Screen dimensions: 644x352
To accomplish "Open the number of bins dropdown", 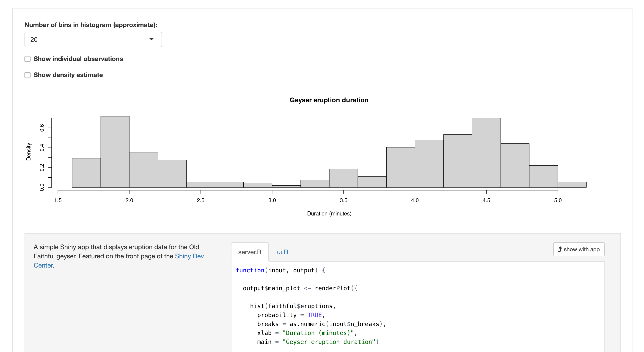I will (x=93, y=39).
